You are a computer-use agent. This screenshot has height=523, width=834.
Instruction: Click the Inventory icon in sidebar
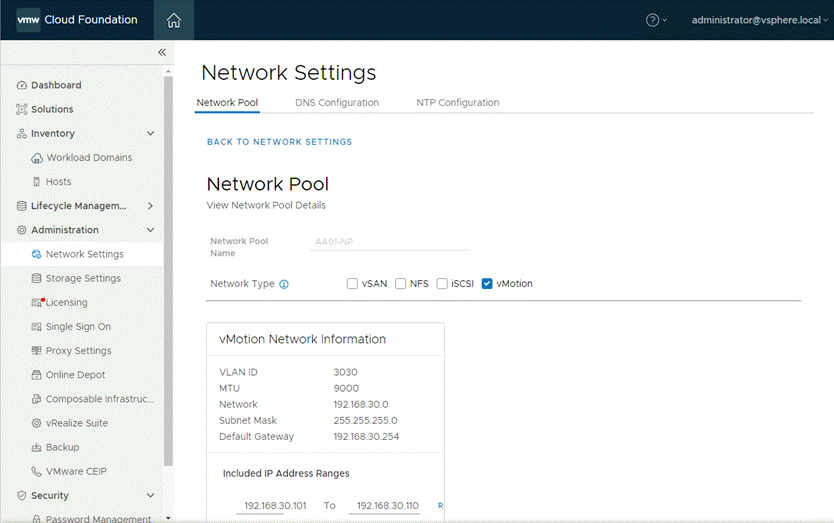click(x=21, y=134)
